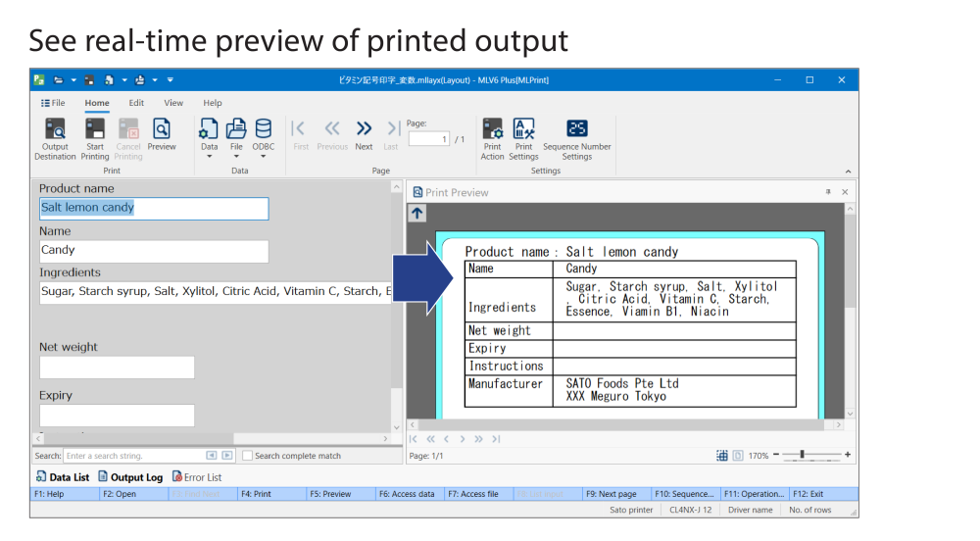
Task: Expand the File dropdown in Data group
Action: pyautogui.click(x=236, y=157)
